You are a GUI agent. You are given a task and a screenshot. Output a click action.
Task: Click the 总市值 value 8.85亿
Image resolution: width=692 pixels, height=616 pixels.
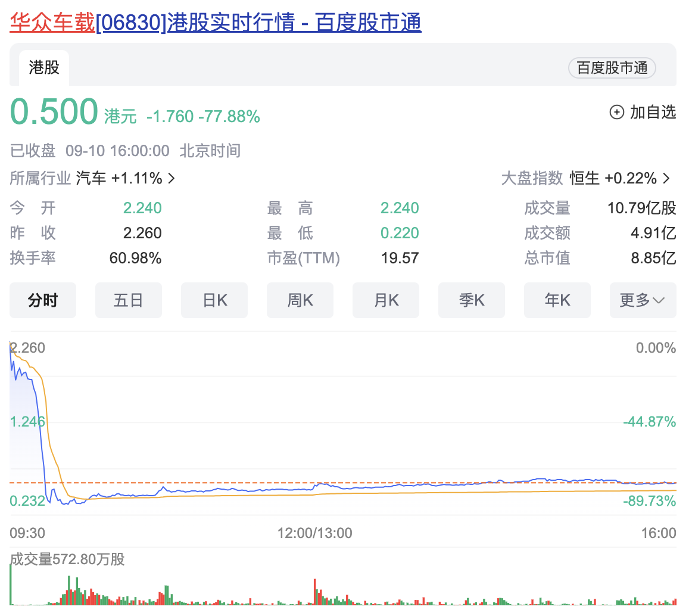[x=653, y=258]
